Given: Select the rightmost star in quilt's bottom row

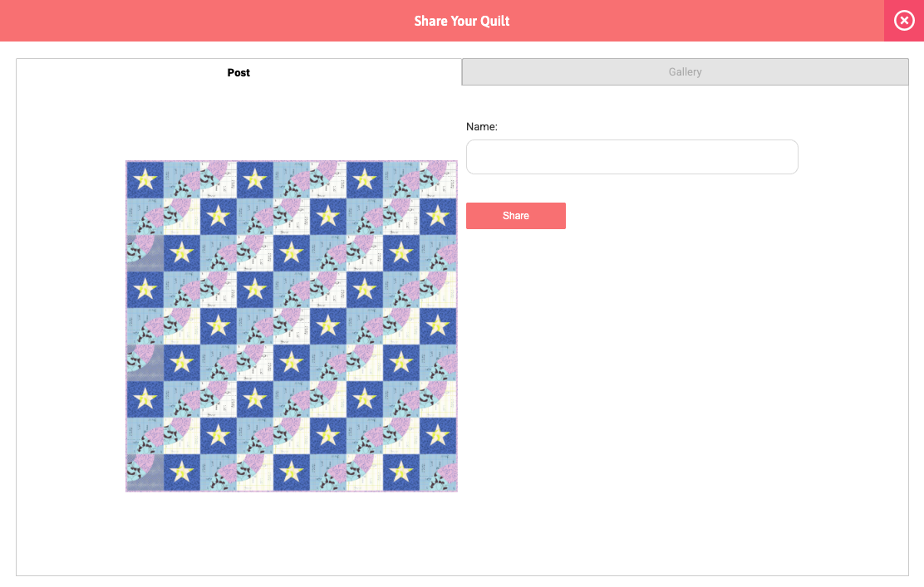Looking at the screenshot, I should click(x=401, y=472).
